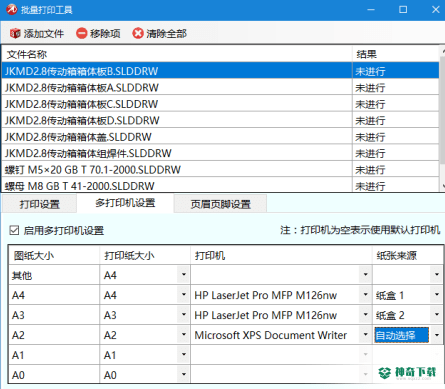
Task: Click the A0 drawing size cell
Action: (x=54, y=375)
